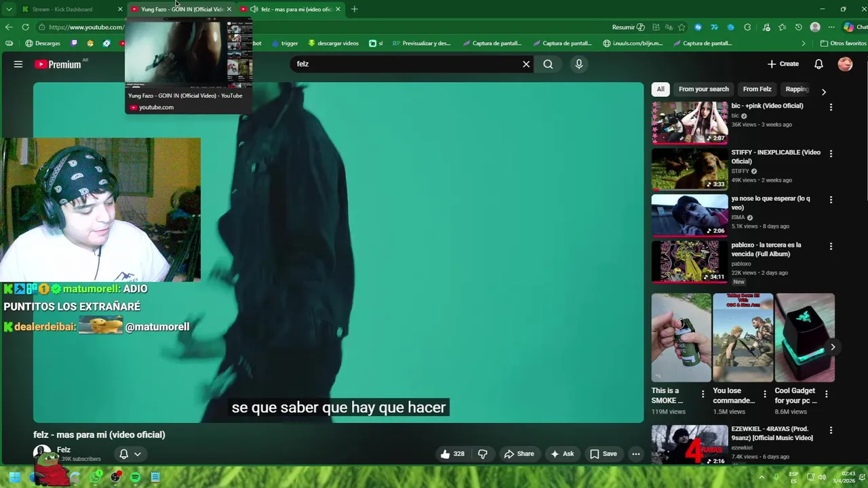Select the From your search chip
Screen dimensions: 868x488
(x=704, y=89)
